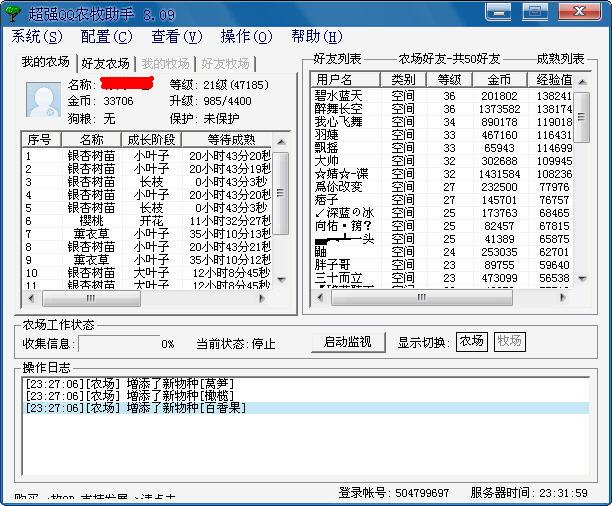
Task: Open the 查看(V) menu
Action: pyautogui.click(x=177, y=37)
